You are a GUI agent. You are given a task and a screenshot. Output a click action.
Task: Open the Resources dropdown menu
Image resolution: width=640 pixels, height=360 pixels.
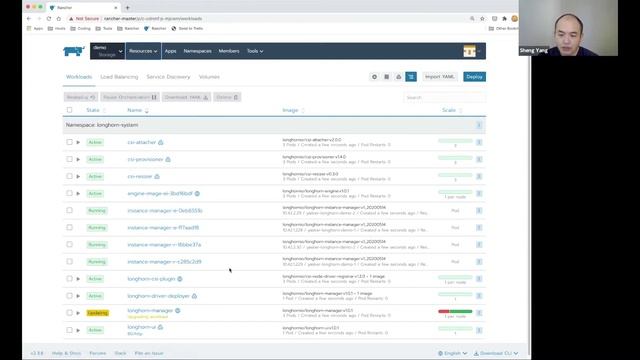pyautogui.click(x=143, y=51)
